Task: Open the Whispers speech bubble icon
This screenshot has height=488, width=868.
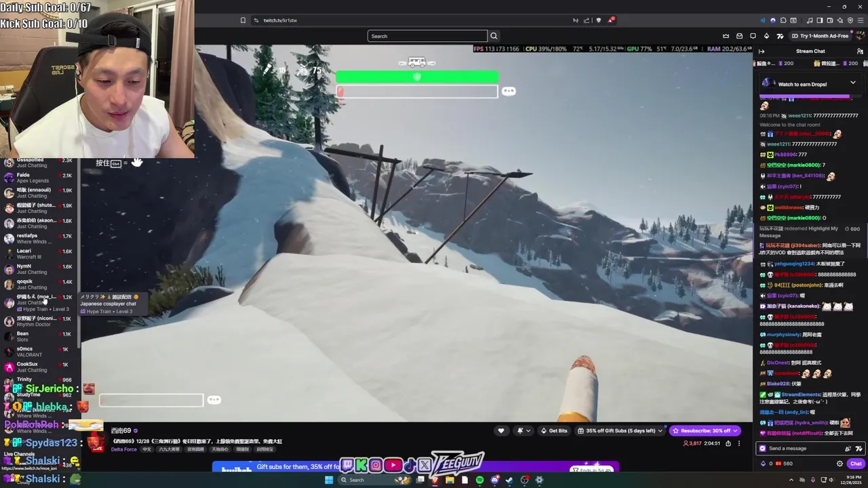Action: click(x=753, y=36)
